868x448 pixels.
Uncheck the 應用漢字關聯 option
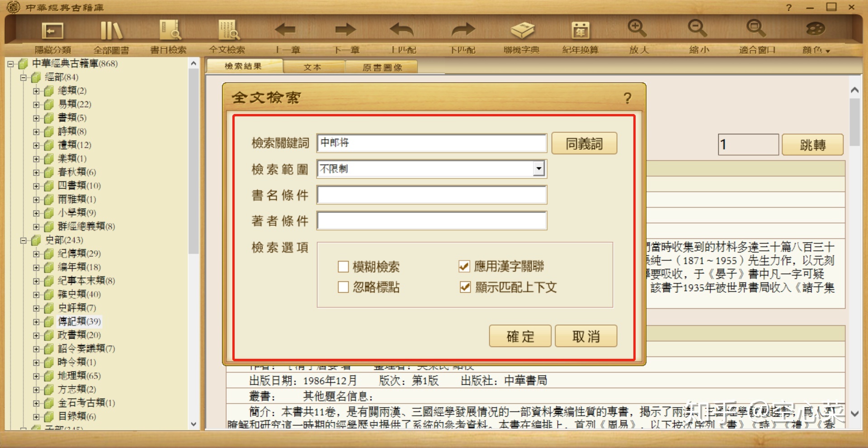point(464,267)
